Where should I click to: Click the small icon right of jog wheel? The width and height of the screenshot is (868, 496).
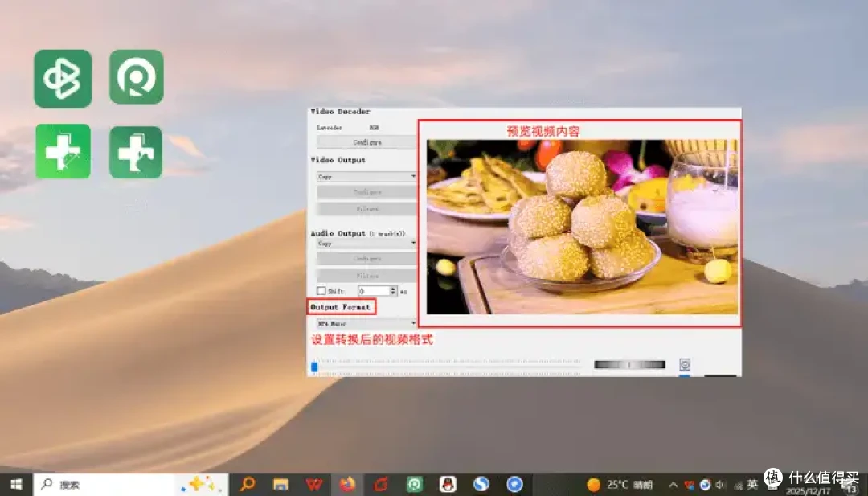[685, 364]
